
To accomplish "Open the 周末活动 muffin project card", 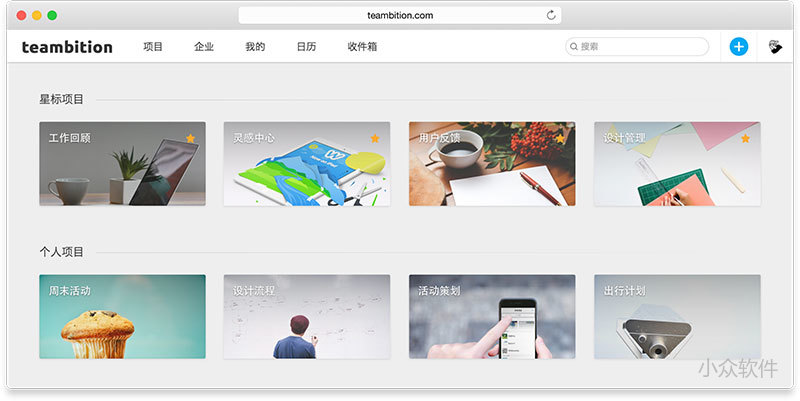I will pos(122,317).
